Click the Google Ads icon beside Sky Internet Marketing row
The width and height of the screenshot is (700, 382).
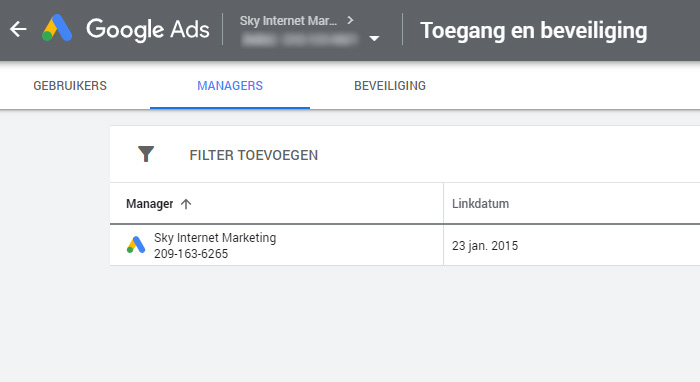[136, 245]
